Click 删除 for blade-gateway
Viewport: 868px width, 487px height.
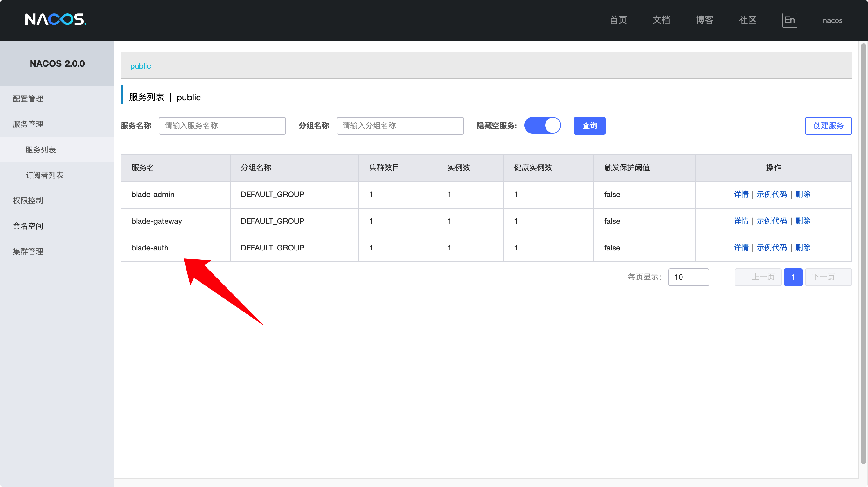(x=803, y=221)
